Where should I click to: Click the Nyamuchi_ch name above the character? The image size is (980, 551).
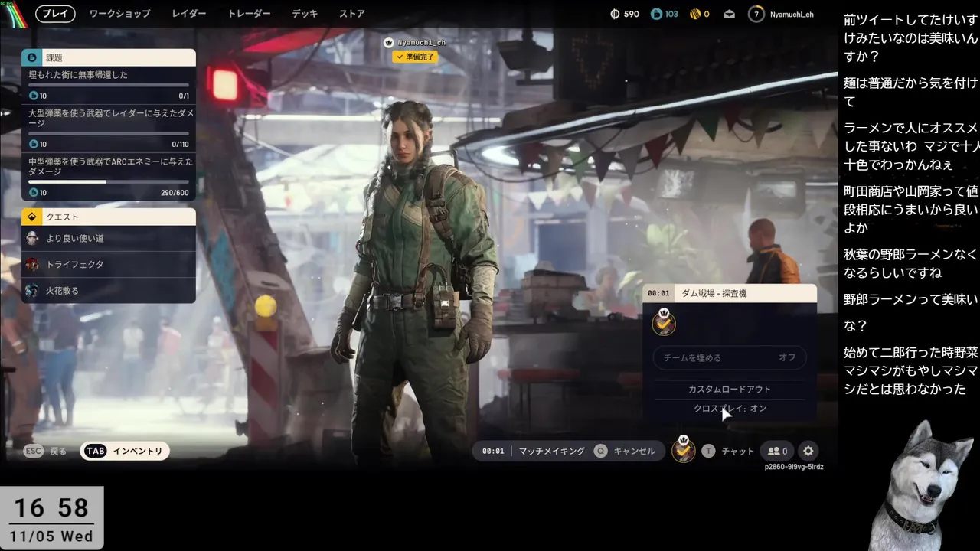(x=421, y=42)
